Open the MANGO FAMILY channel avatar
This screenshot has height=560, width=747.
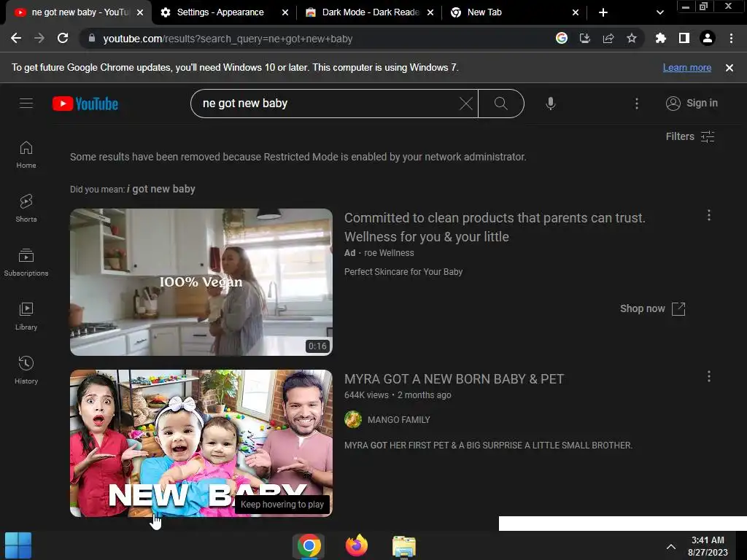click(353, 419)
